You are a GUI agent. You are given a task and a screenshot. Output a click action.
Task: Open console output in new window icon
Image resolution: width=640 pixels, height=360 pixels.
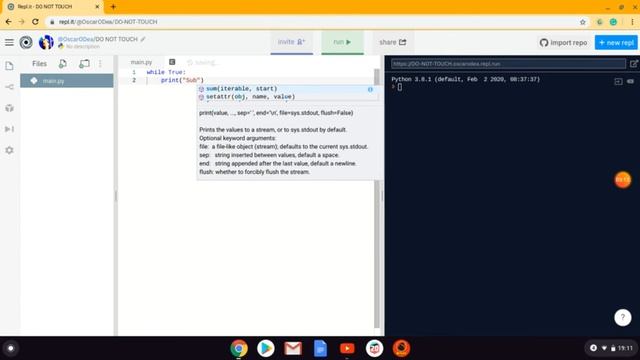[x=633, y=64]
